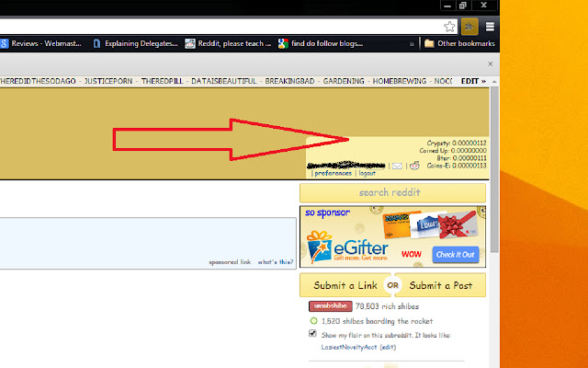Image resolution: width=588 pixels, height=368 pixels.
Task: Select GARDENING in the subreddit bar
Action: click(340, 81)
